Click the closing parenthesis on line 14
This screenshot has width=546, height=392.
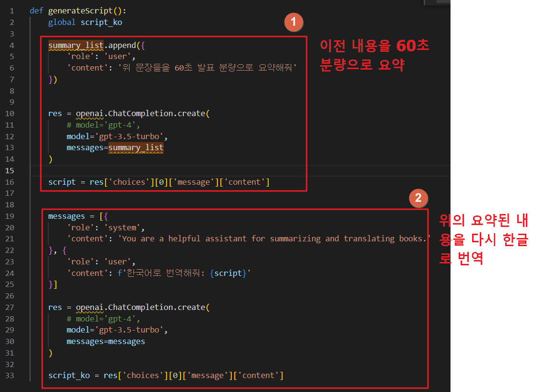50,159
